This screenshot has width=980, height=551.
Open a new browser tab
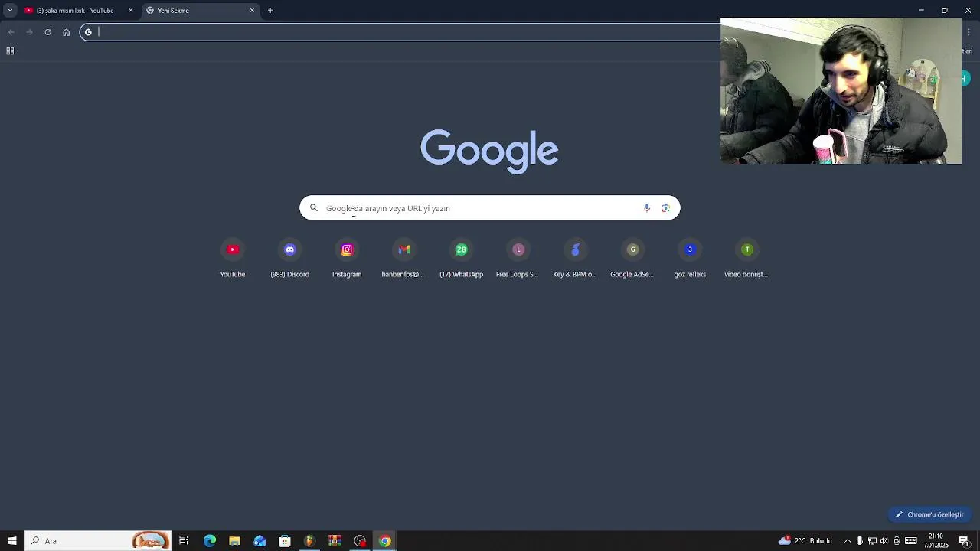270,11
